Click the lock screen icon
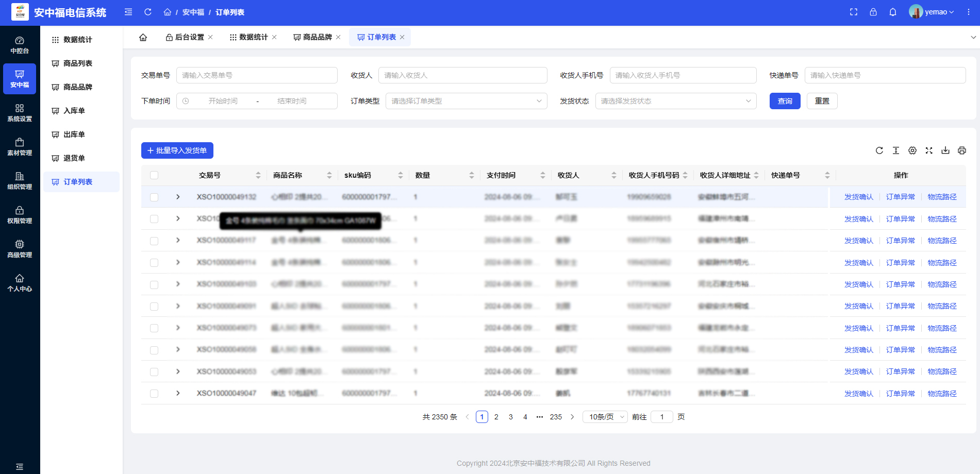This screenshot has width=980, height=474. coord(873,12)
